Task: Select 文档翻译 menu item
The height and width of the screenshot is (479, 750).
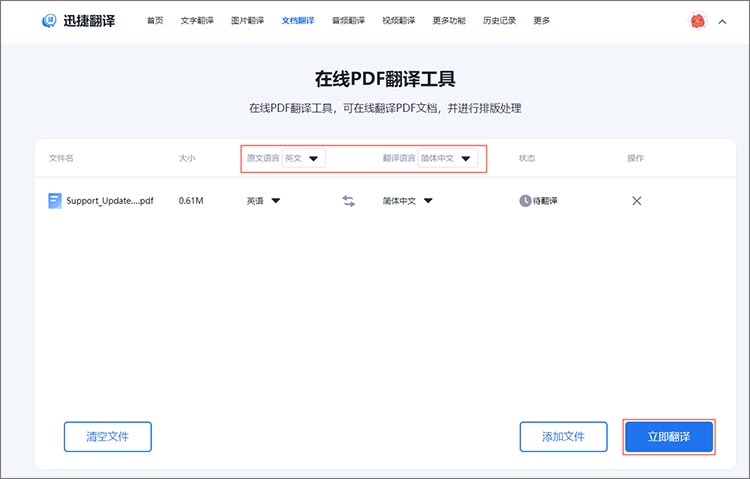Action: point(298,21)
